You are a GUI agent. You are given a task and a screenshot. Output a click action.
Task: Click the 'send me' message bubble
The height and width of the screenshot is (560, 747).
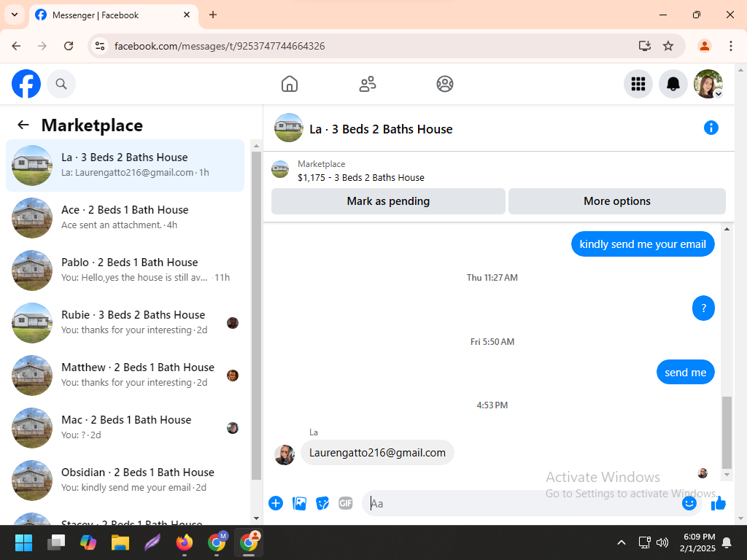686,373
